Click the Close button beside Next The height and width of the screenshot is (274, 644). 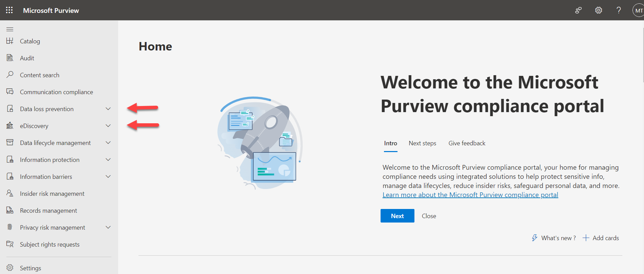(429, 216)
